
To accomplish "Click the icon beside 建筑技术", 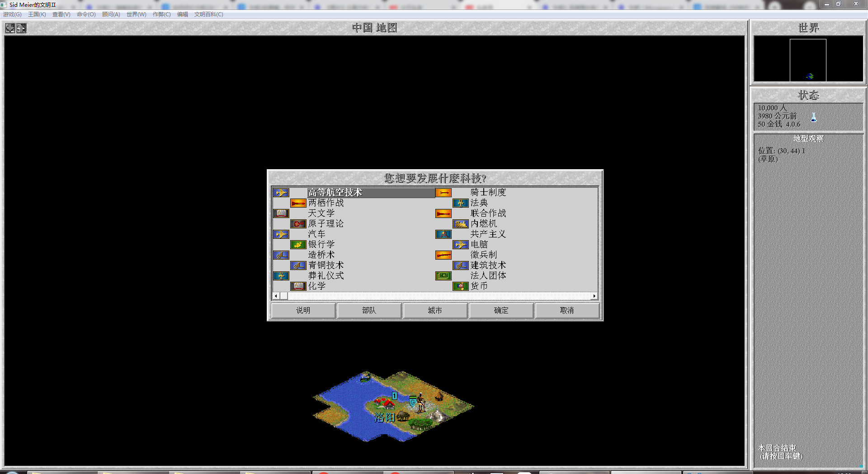I will click(461, 265).
